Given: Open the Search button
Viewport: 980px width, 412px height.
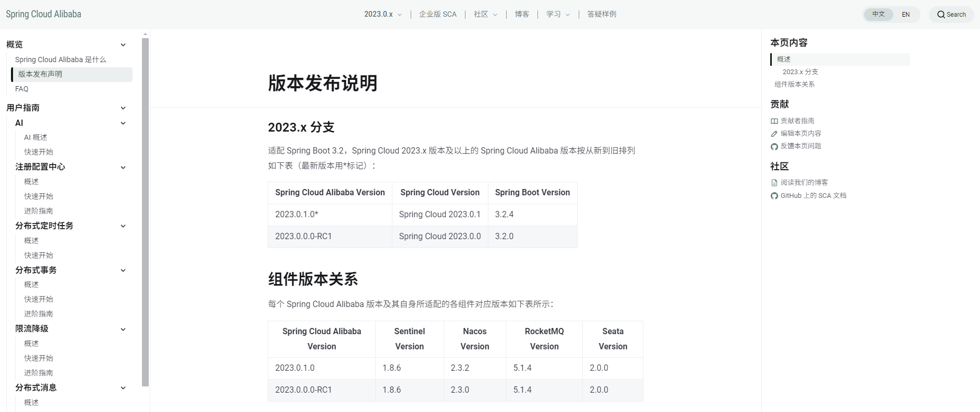Looking at the screenshot, I should point(951,15).
